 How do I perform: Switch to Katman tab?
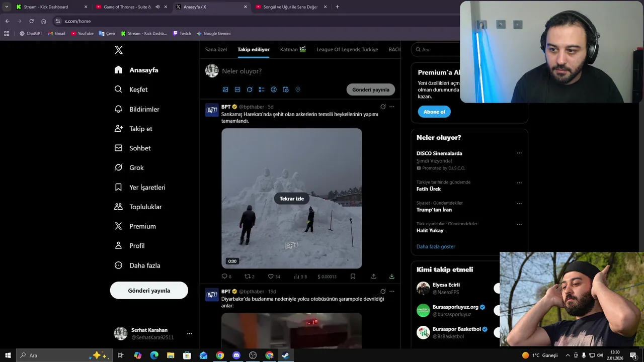(x=293, y=50)
